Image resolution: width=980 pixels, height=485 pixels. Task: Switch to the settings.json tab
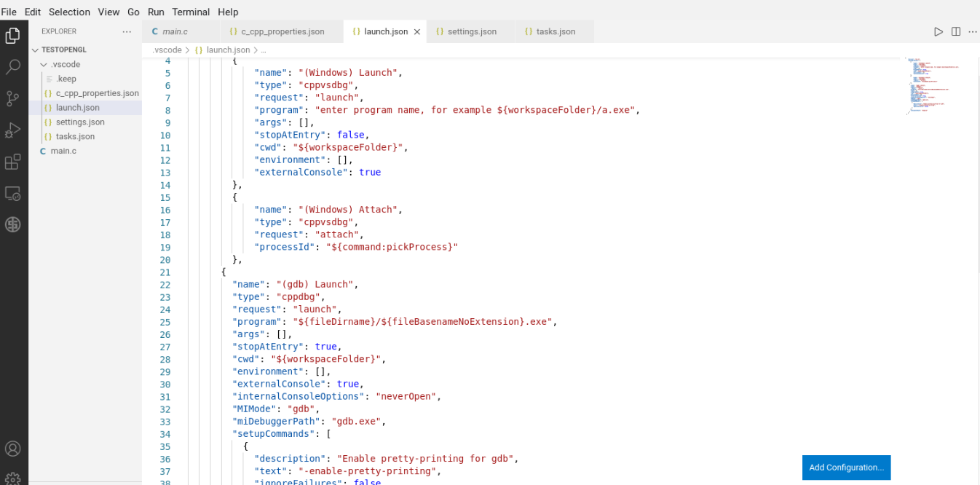coord(471,31)
